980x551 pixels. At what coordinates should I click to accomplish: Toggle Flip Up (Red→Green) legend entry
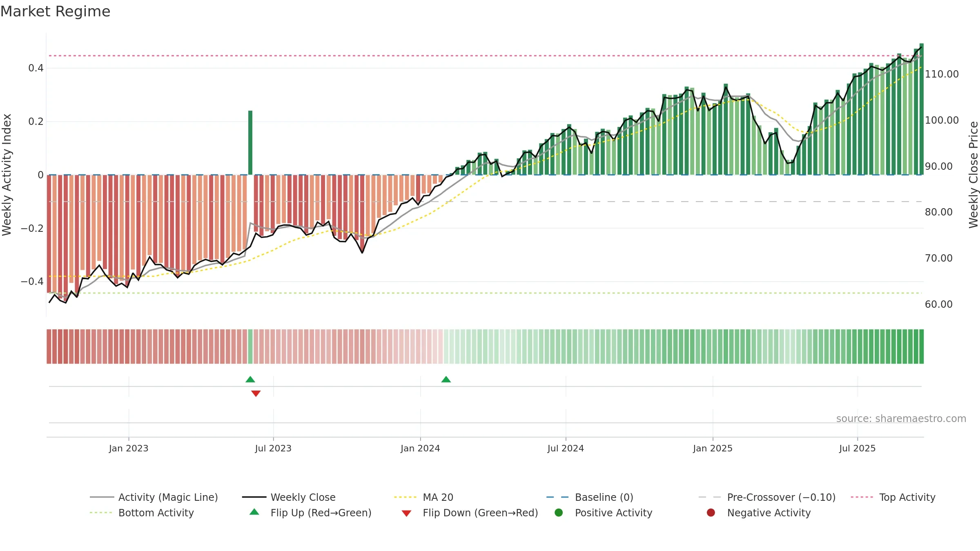point(310,513)
